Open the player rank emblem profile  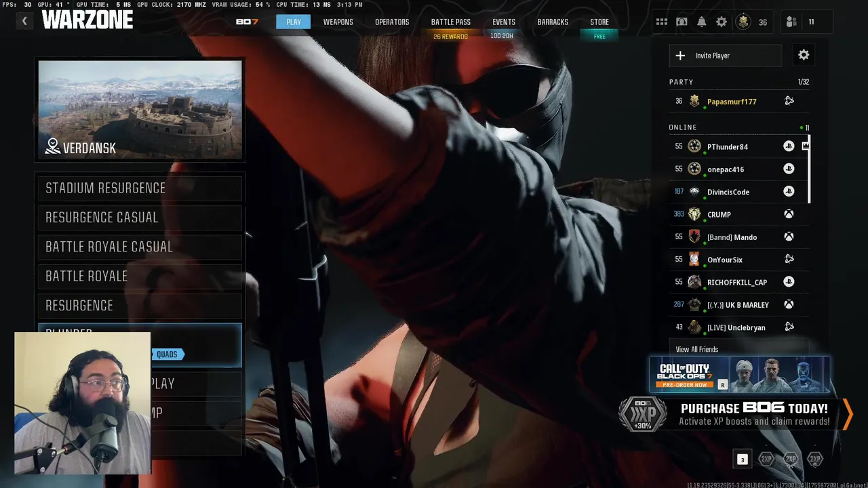point(743,22)
